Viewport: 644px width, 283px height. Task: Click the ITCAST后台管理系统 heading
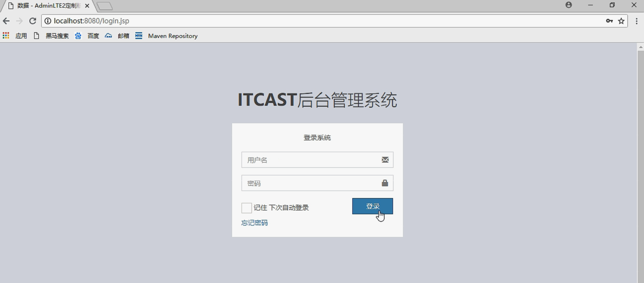(317, 100)
